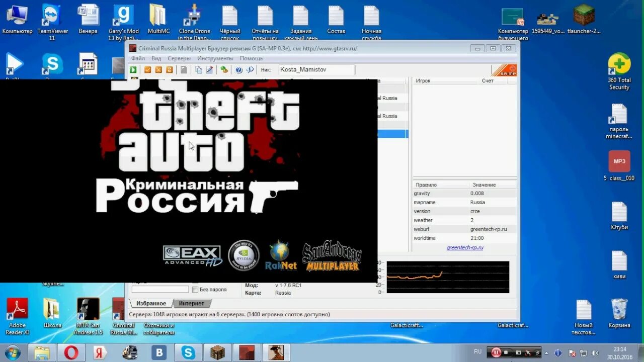Screen dimensions: 644x362
Task: Select the gravity rule row
Action: tap(464, 193)
